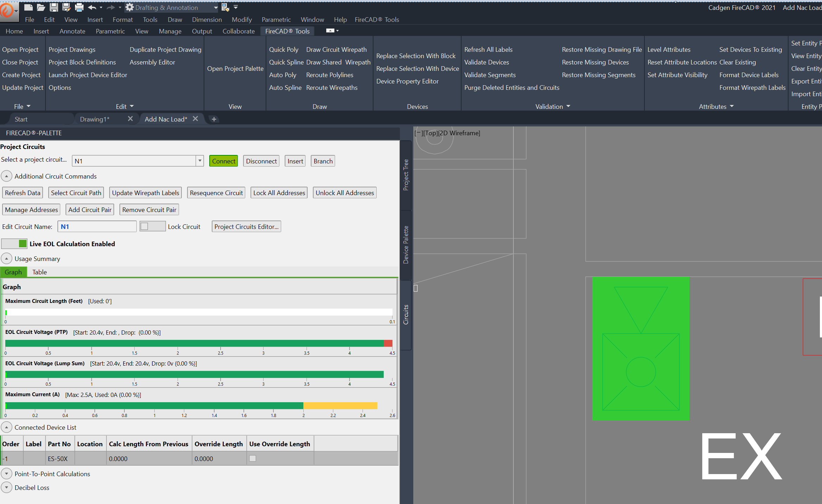Collapse the Usage Summary section
The height and width of the screenshot is (504, 822).
click(x=6, y=259)
